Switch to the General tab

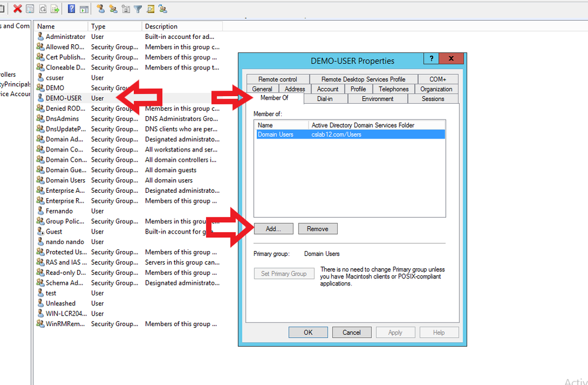tap(262, 89)
